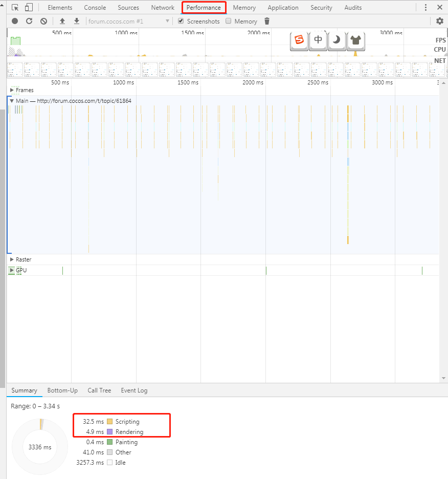This screenshot has height=479, width=448.
Task: Click the 3257.3 ms Idle value
Action: [x=90, y=463]
